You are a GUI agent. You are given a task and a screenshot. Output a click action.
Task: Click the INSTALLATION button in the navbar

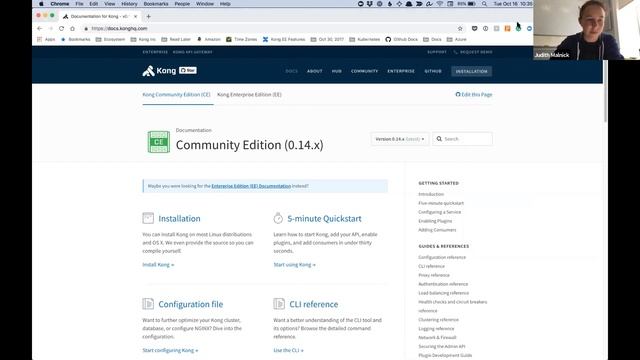click(x=471, y=71)
